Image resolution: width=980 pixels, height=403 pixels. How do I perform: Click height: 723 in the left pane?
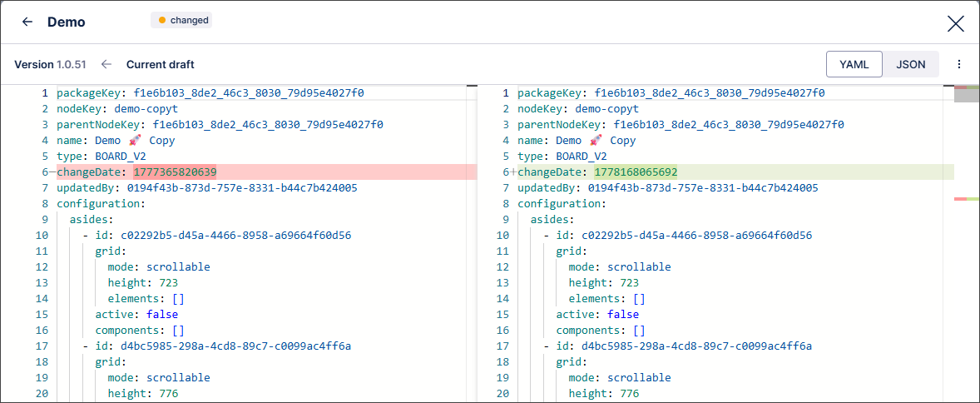[x=142, y=283]
